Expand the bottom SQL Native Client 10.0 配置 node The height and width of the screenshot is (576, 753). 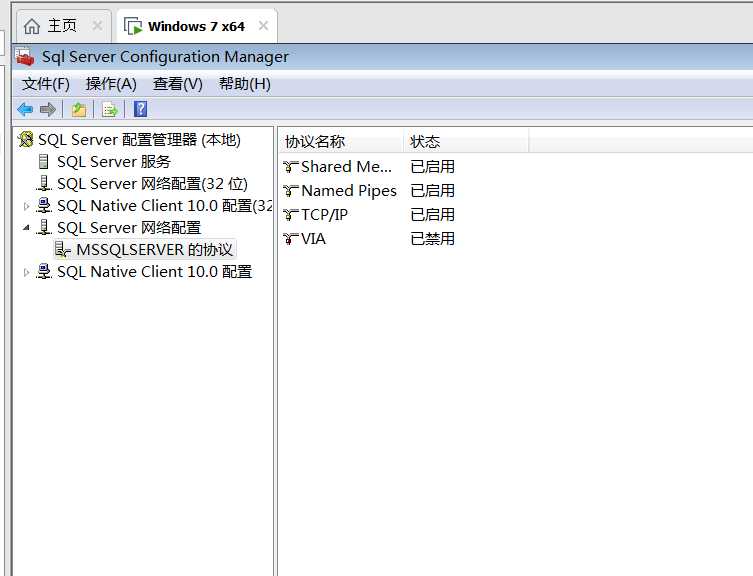[x=26, y=272]
